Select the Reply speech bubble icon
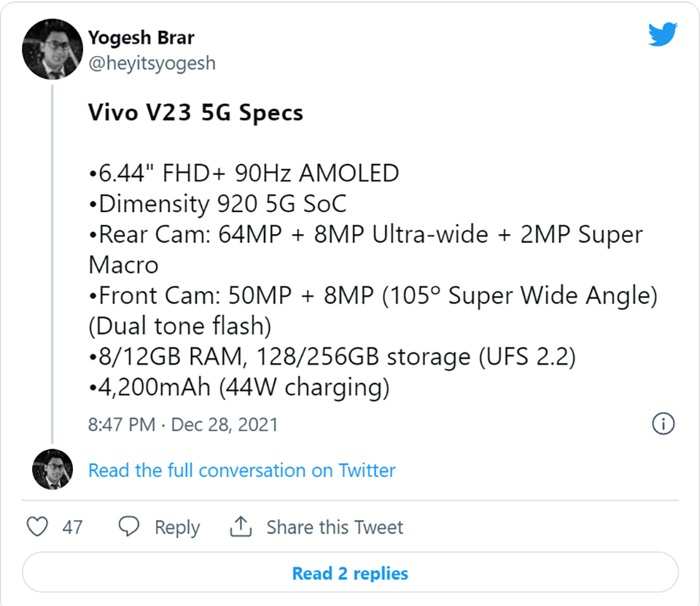 click(x=128, y=527)
